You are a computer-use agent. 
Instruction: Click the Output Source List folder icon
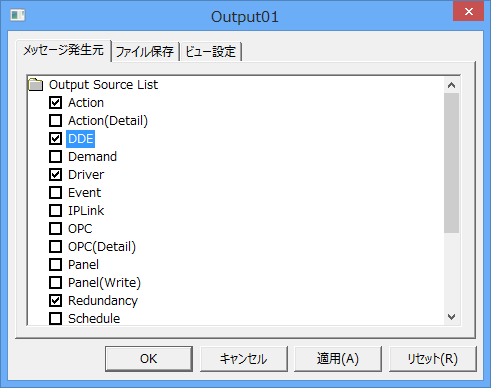(x=36, y=85)
